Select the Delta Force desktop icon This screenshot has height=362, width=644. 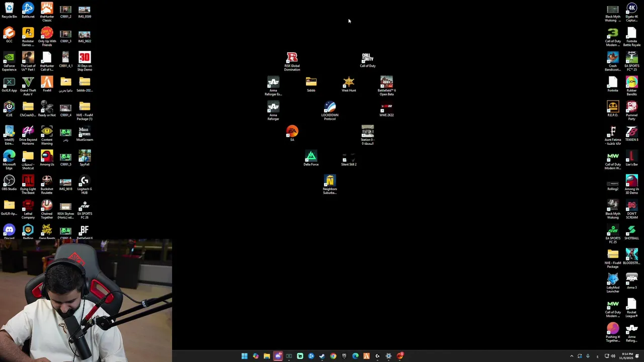click(x=311, y=158)
